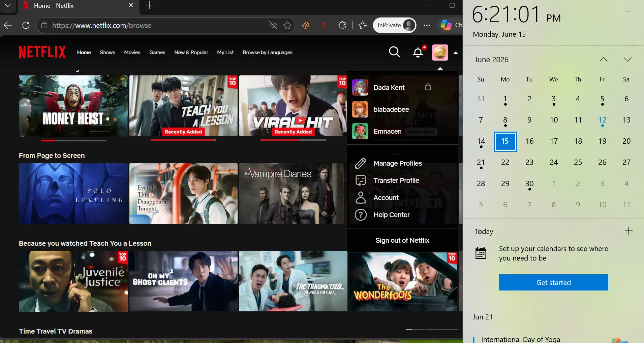
Task: Open the Movies section
Action: 132,53
